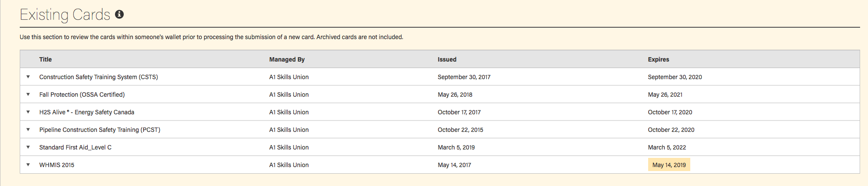
Task: Open the Standard First Aid_Level C title
Action: coord(75,147)
